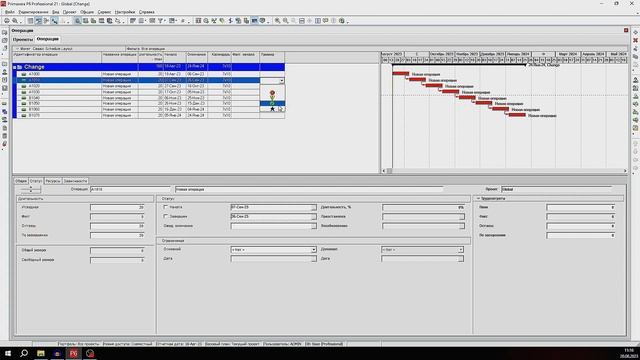
Task: Open the Вид menu
Action: [x=56, y=12]
